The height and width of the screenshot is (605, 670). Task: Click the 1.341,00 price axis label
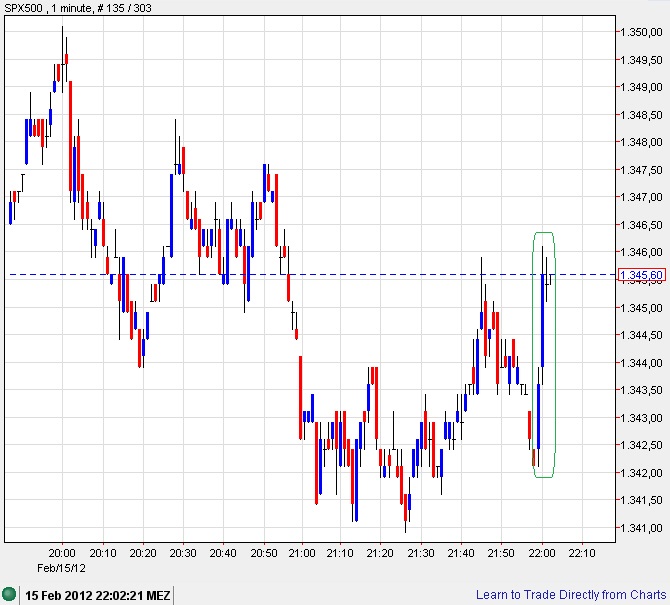click(x=641, y=529)
